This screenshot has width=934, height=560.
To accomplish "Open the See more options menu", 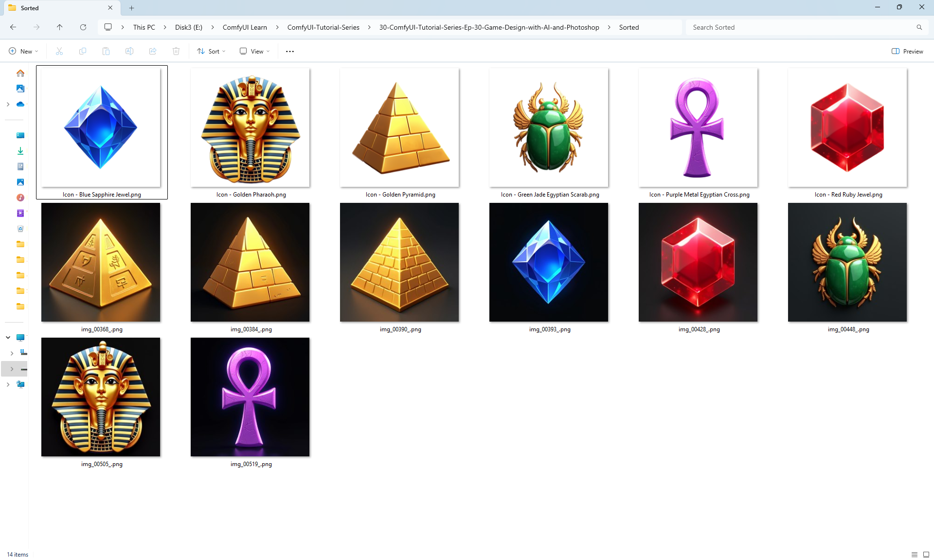I will click(290, 51).
